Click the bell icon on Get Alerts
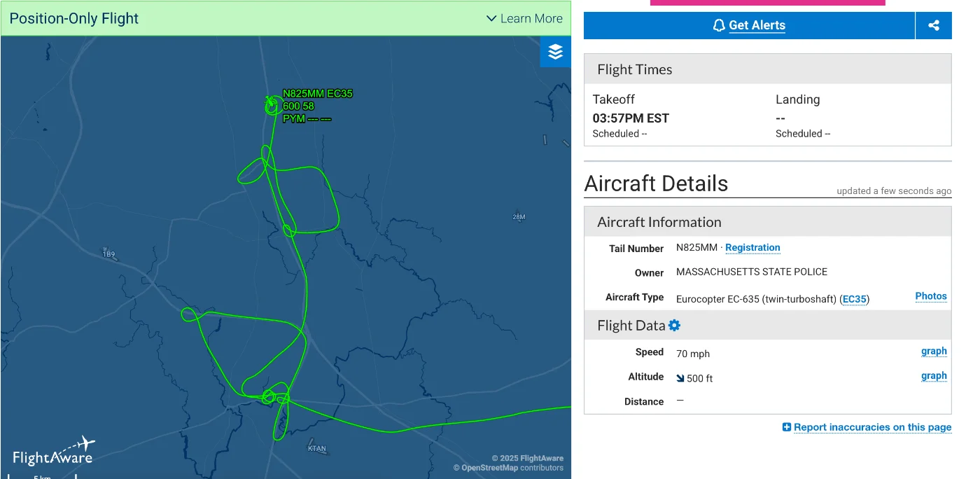Image resolution: width=980 pixels, height=479 pixels. 719,26
